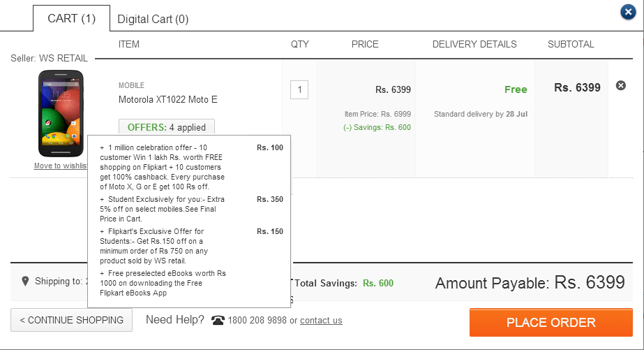This screenshot has width=644, height=350.
Task: Click the Seller: WS RETAIL label
Action: click(49, 59)
